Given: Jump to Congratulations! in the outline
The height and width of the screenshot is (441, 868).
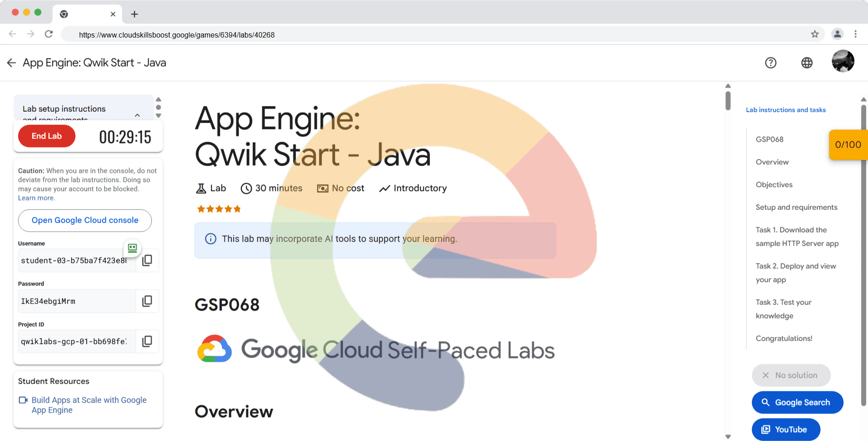Looking at the screenshot, I should (784, 338).
